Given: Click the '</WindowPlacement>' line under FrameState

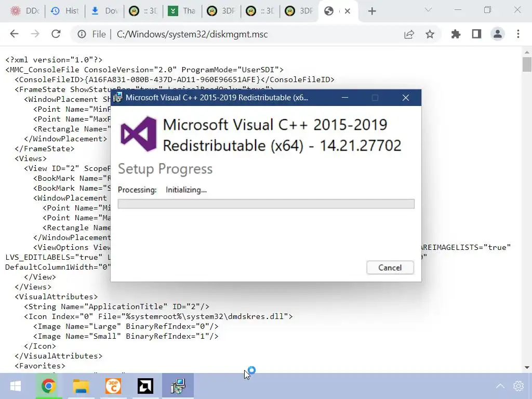Looking at the screenshot, I should coord(65,139).
